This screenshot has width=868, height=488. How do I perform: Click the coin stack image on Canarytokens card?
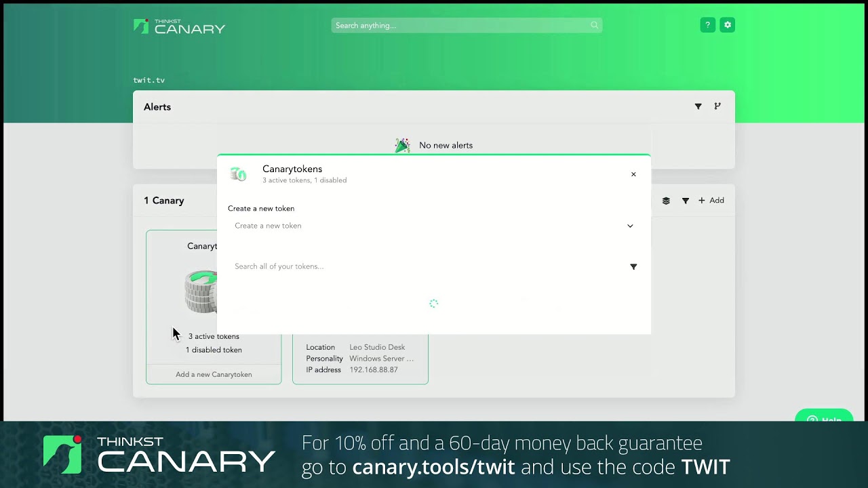point(201,291)
